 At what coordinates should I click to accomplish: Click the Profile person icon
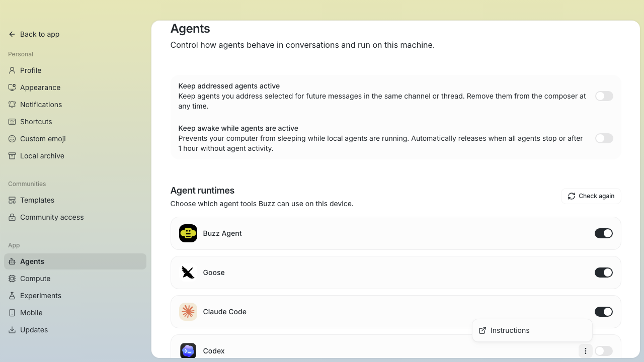click(x=12, y=70)
